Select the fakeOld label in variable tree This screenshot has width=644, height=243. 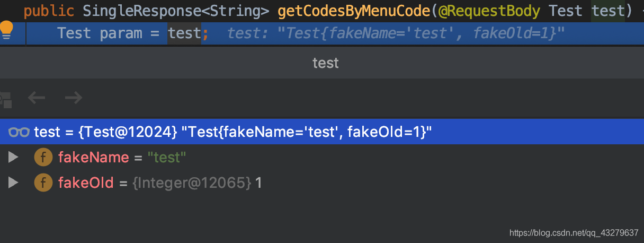(x=86, y=183)
